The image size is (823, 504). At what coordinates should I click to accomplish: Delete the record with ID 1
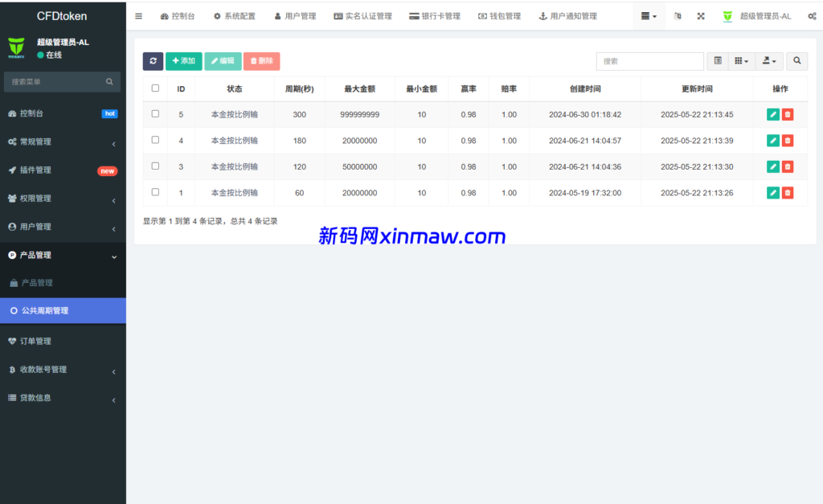(788, 192)
